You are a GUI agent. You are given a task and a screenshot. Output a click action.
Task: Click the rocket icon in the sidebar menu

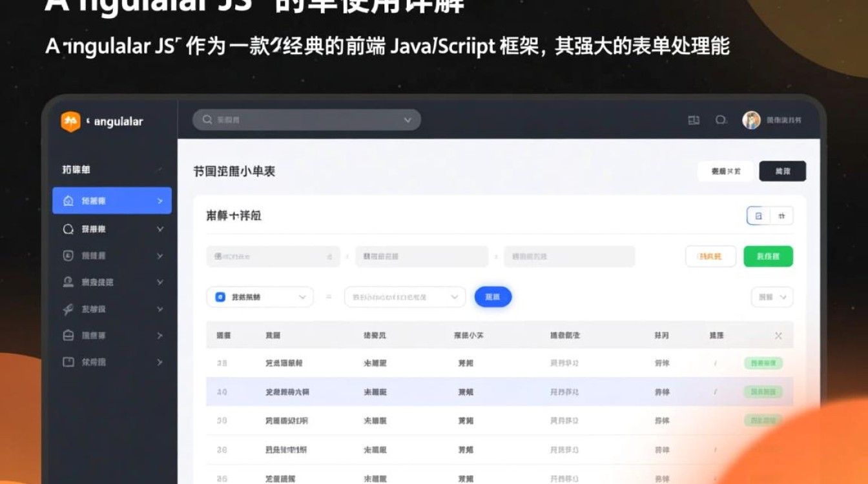[x=68, y=309]
